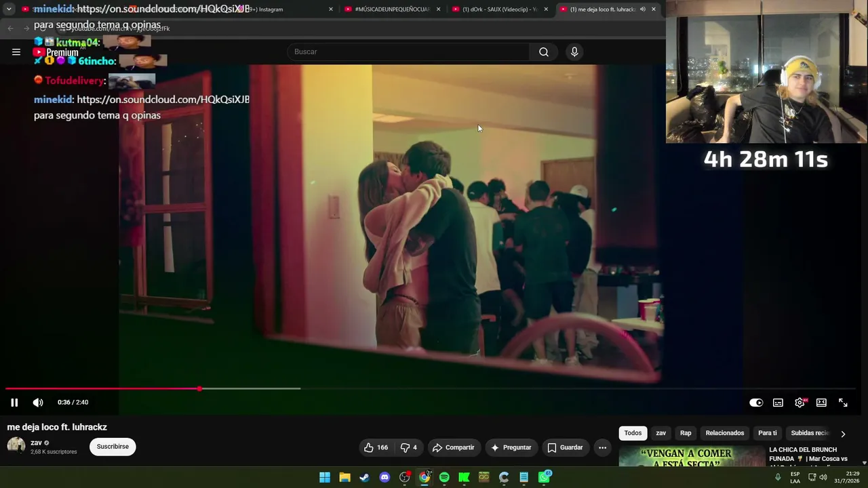
Task: Open OBS Studio from the taskbar
Action: (x=405, y=478)
